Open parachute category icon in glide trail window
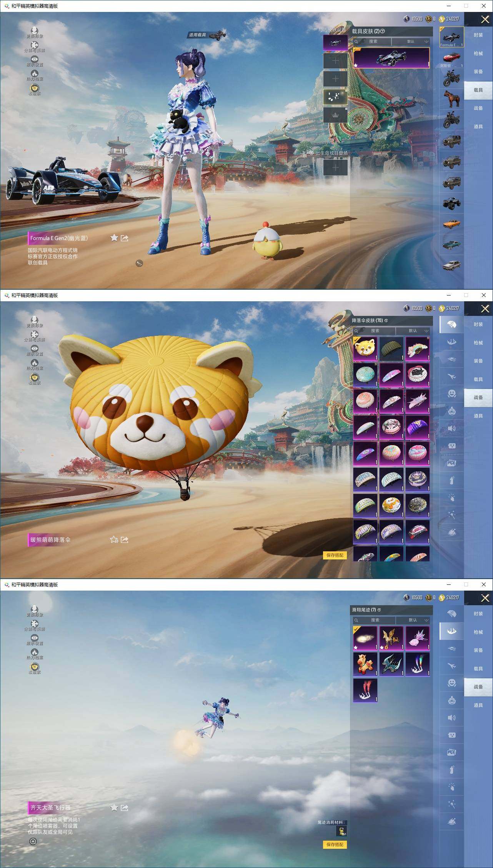 [452, 614]
